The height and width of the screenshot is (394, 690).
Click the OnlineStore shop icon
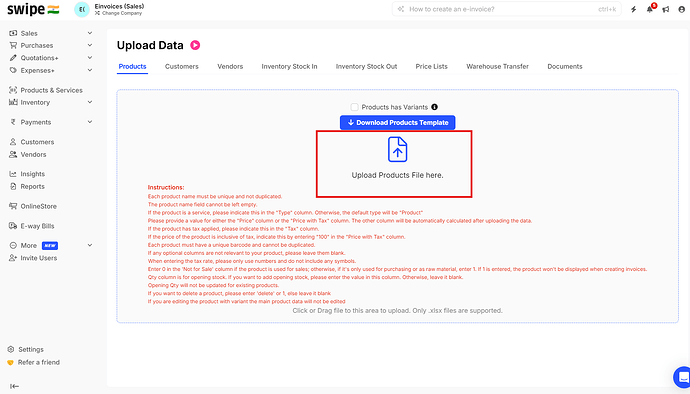coord(13,206)
